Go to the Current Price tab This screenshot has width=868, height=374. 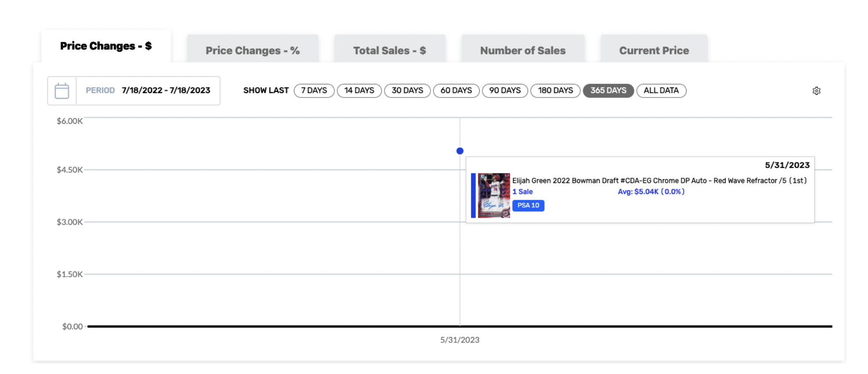(x=654, y=50)
